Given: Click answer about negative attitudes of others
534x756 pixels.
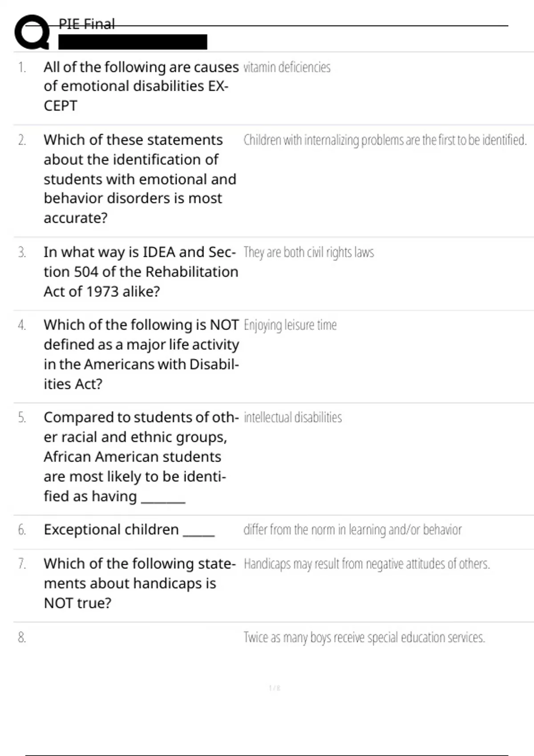Looking at the screenshot, I should click(367, 564).
